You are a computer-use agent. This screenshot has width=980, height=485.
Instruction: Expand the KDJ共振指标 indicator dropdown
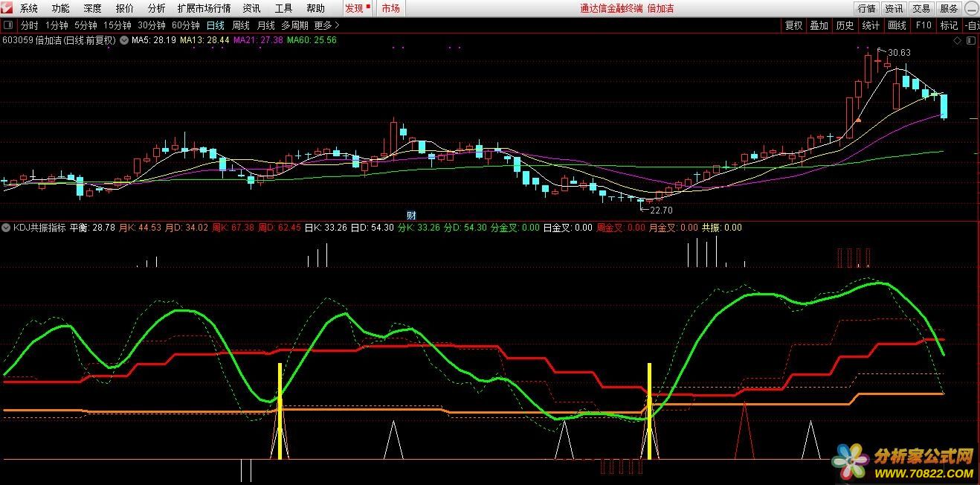(7, 228)
